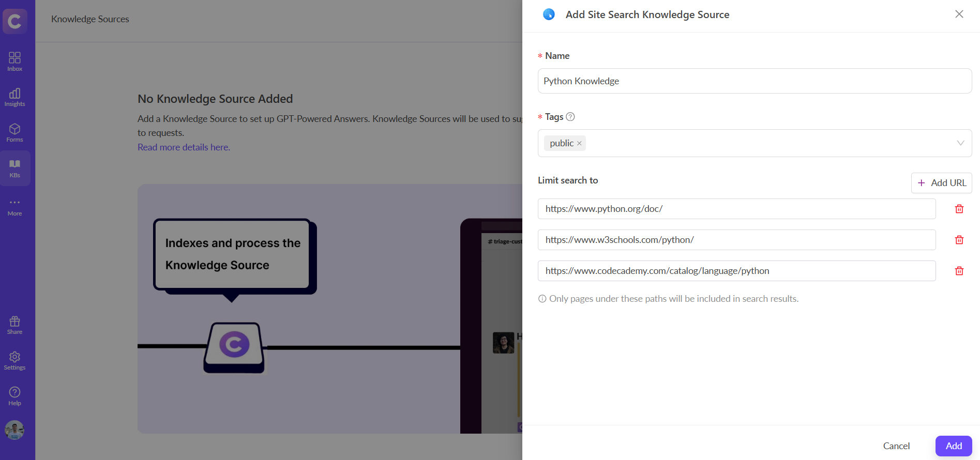The width and height of the screenshot is (980, 460).
Task: Go to Insights in the sidebar
Action: [x=14, y=97]
